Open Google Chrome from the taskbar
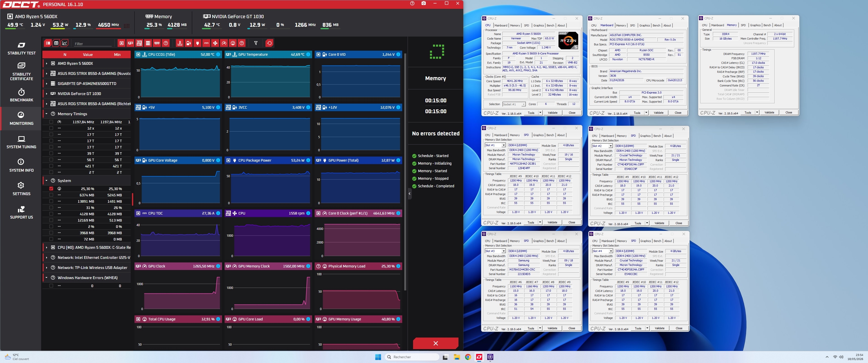868x363 pixels. (468, 357)
